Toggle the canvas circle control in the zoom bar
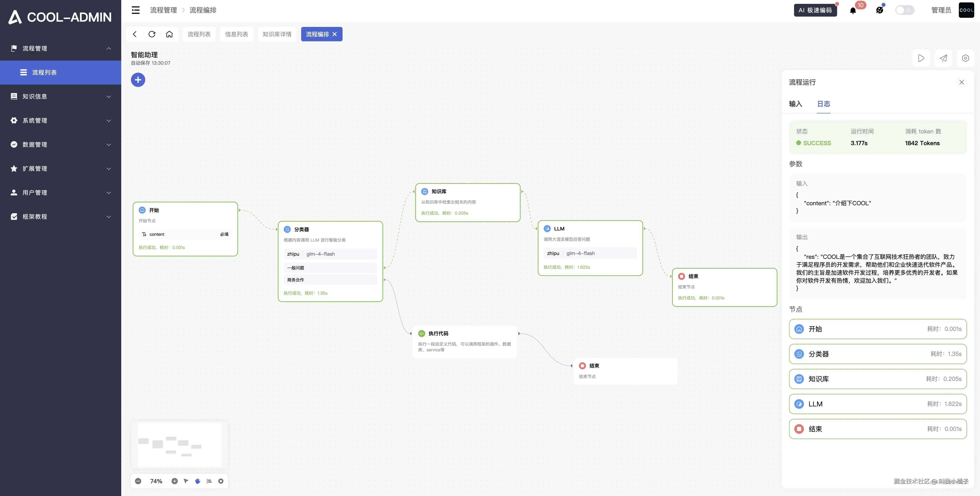980x496 pixels. 221,481
